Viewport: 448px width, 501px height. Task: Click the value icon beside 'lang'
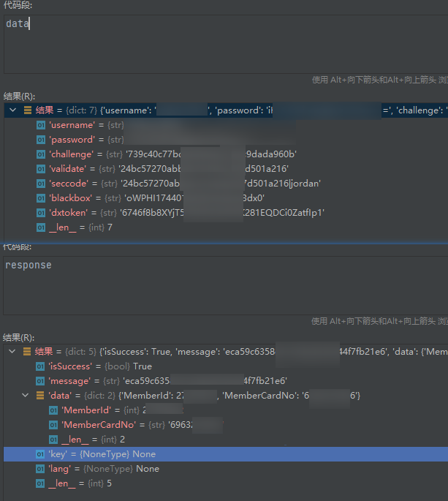click(x=40, y=469)
